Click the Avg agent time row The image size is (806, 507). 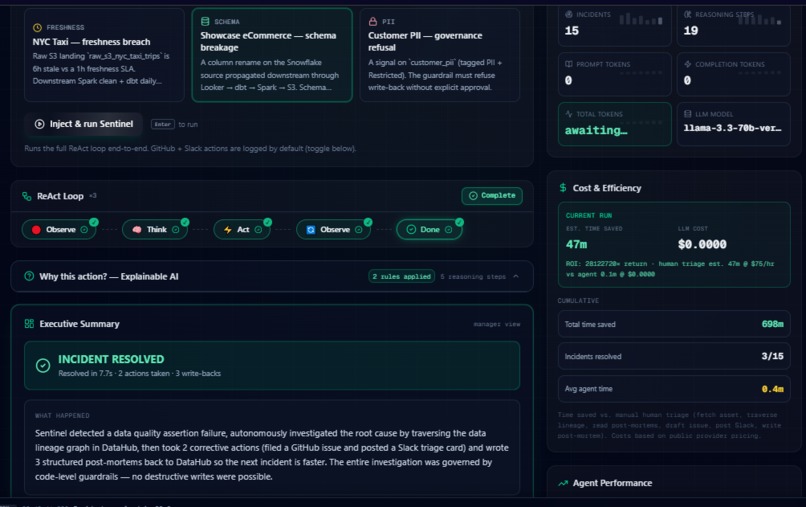coord(674,389)
